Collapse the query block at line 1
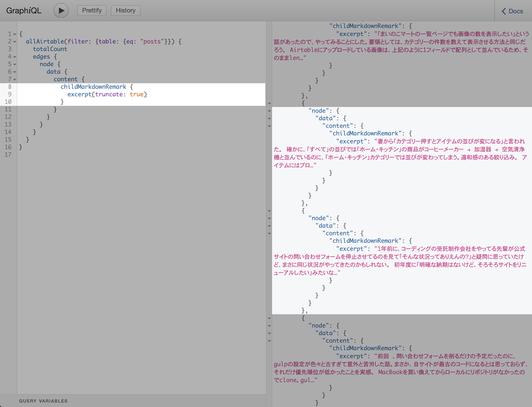This screenshot has width=532, height=407. pyautogui.click(x=15, y=34)
